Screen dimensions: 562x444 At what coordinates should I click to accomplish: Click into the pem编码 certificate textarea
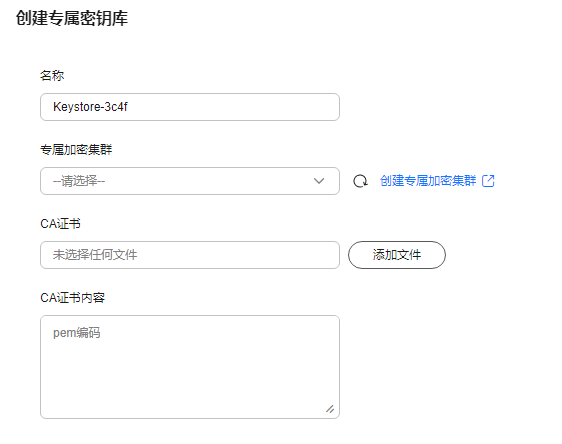click(x=190, y=367)
